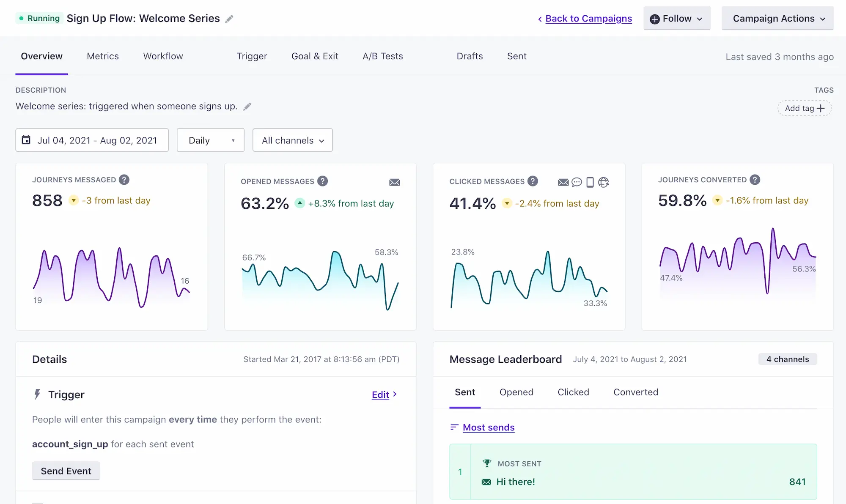Click the mobile push phone icon

point(590,182)
